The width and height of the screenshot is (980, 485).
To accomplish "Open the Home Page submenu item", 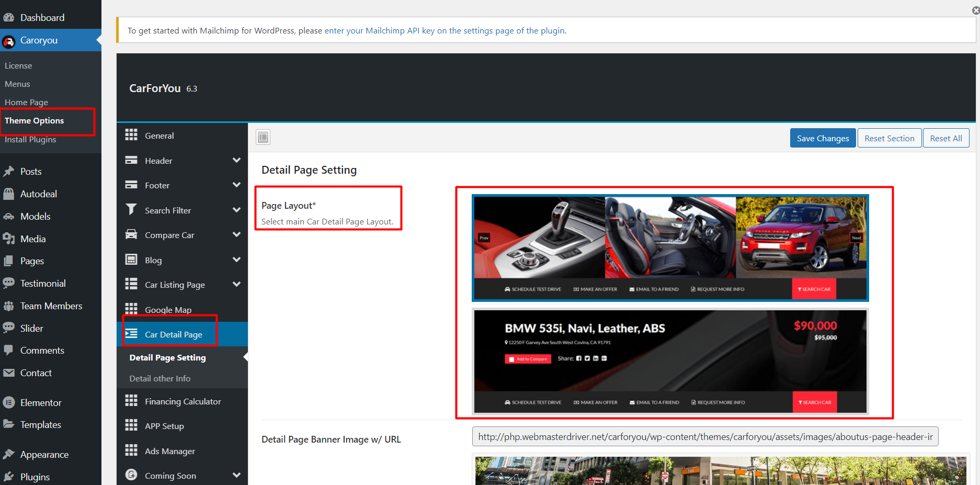I will point(26,102).
